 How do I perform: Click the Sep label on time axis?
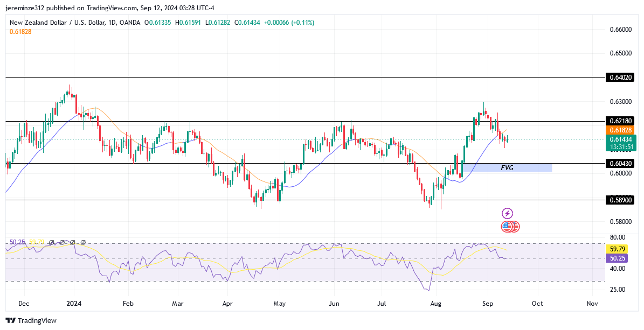pos(488,304)
